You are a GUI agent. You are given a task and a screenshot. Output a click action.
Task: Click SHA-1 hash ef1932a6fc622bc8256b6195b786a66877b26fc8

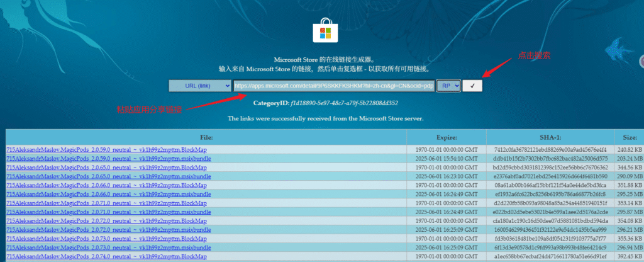(550, 194)
